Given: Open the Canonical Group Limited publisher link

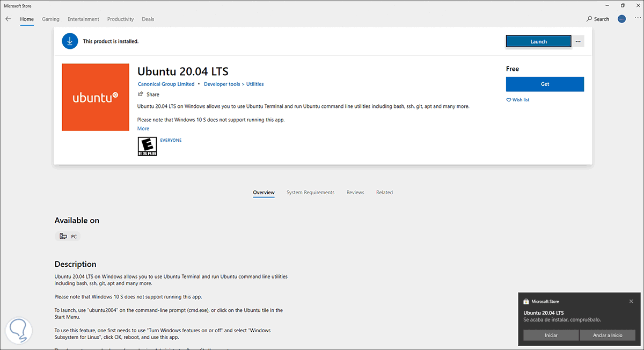Looking at the screenshot, I should pos(166,84).
